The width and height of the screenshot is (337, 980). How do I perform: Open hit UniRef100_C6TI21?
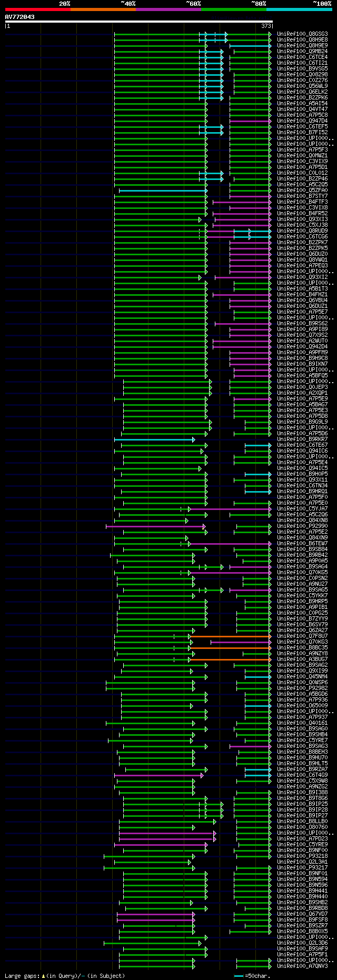click(x=302, y=63)
